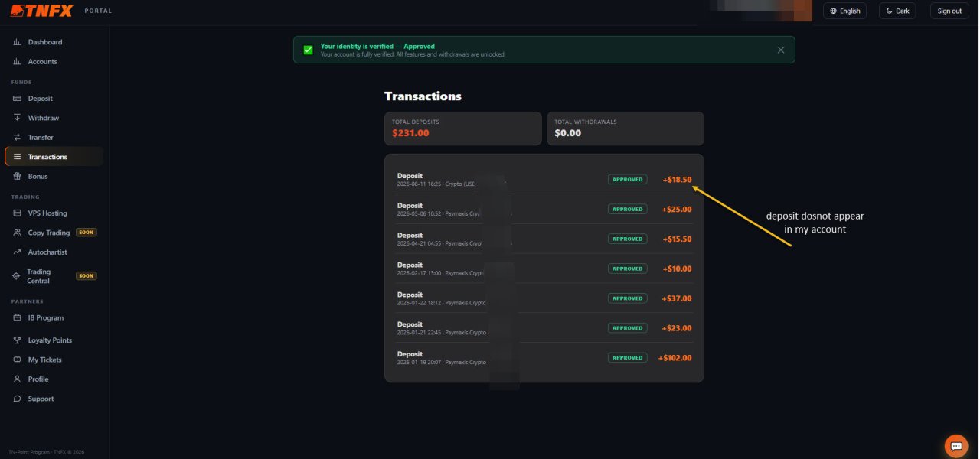
Task: Dismiss the identity verified banner
Action: point(781,50)
